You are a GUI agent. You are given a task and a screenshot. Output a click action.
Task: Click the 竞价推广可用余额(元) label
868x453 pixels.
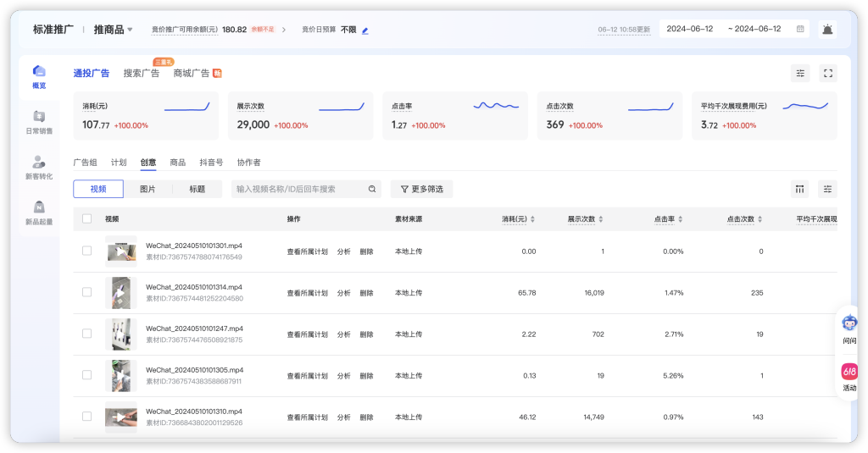(x=185, y=30)
